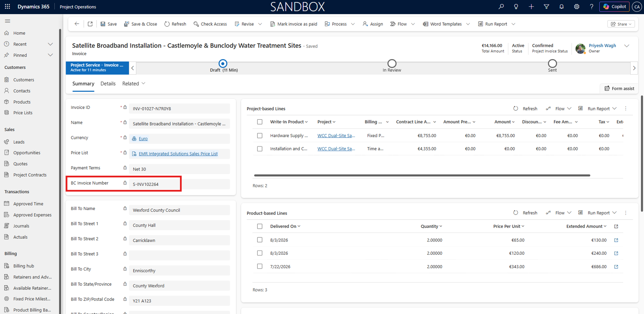
Task: Select all project-based lines checkbox
Action: pyautogui.click(x=260, y=122)
